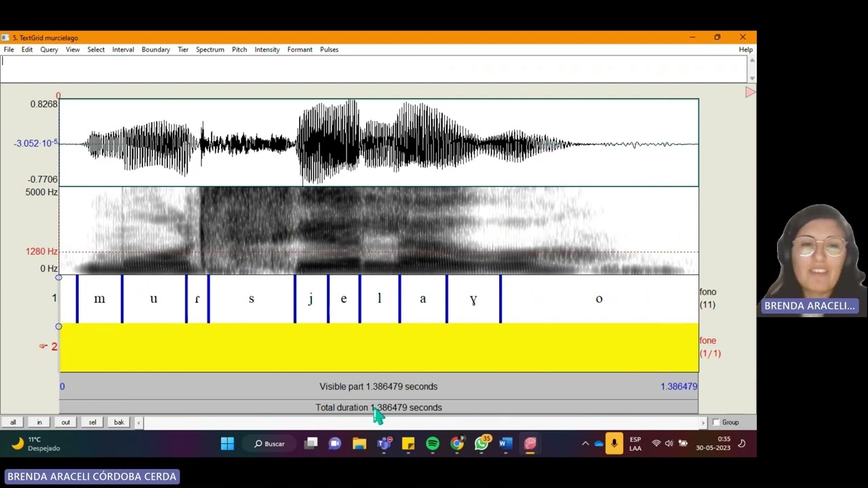Select the 'e' interval in tier 1
The height and width of the screenshot is (488, 868).
[x=344, y=299]
